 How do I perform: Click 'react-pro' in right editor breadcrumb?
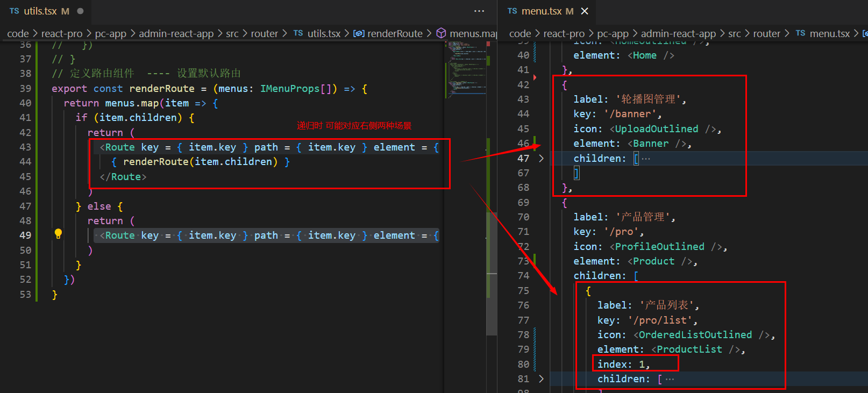564,33
